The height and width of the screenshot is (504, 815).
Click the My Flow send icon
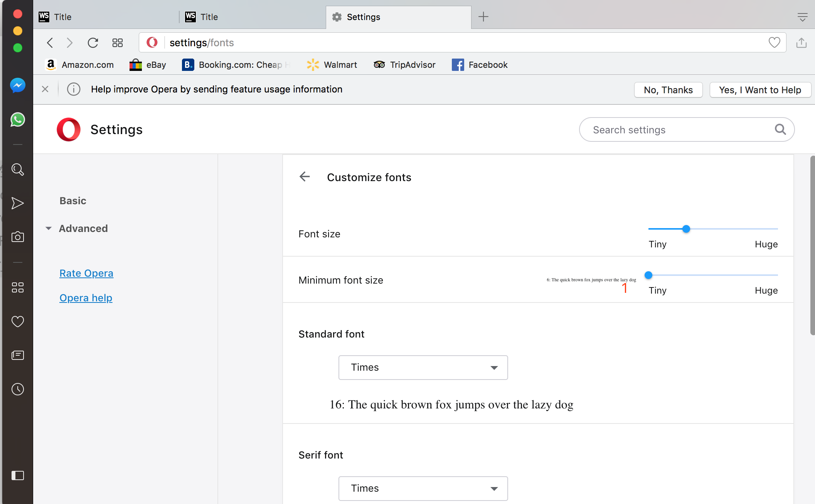coord(18,203)
